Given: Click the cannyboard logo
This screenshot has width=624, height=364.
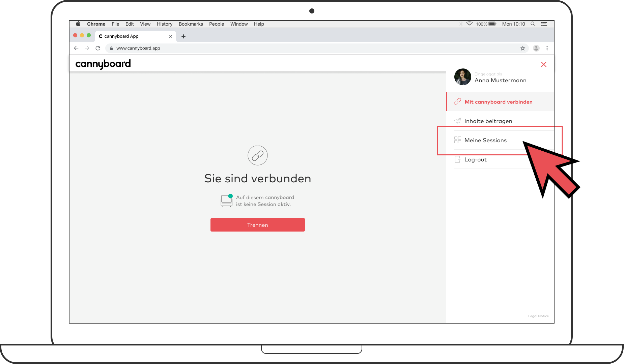Looking at the screenshot, I should 103,64.
